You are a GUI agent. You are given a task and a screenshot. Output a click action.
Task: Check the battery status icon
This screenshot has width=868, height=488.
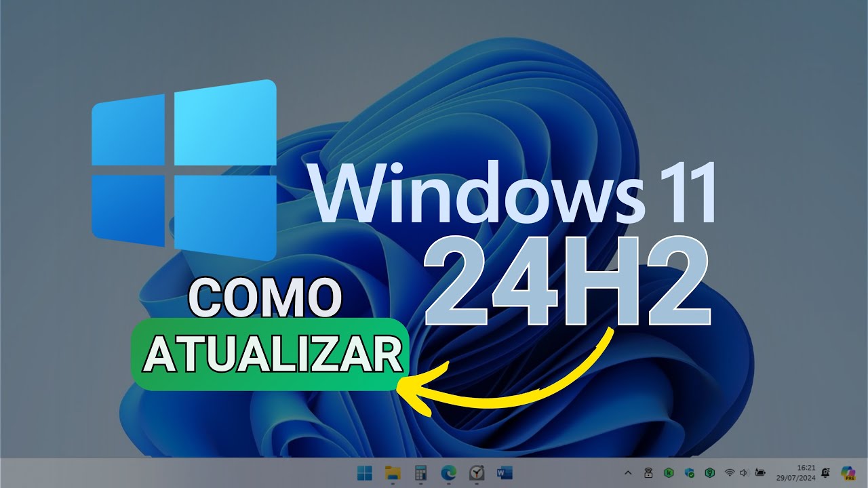760,472
